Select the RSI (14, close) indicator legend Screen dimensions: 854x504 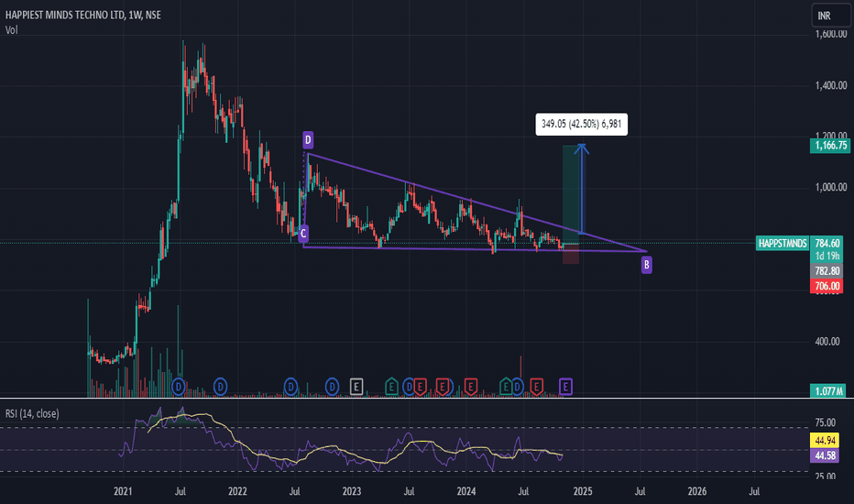tap(32, 413)
